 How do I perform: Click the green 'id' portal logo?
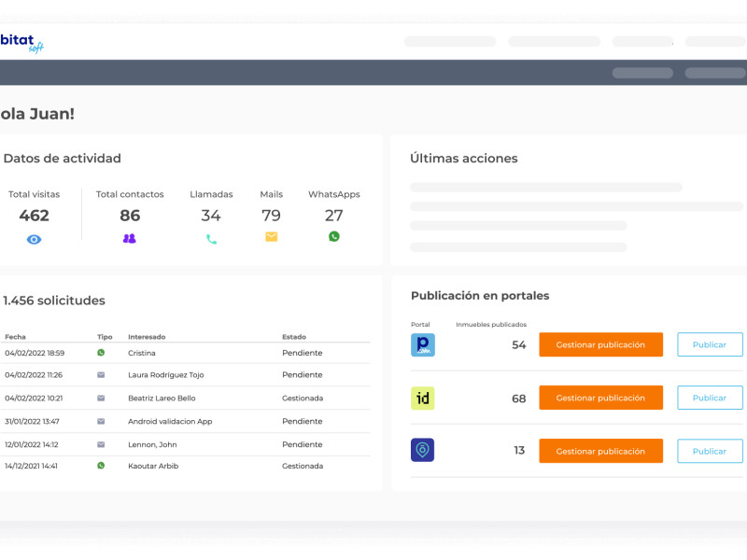click(x=423, y=399)
